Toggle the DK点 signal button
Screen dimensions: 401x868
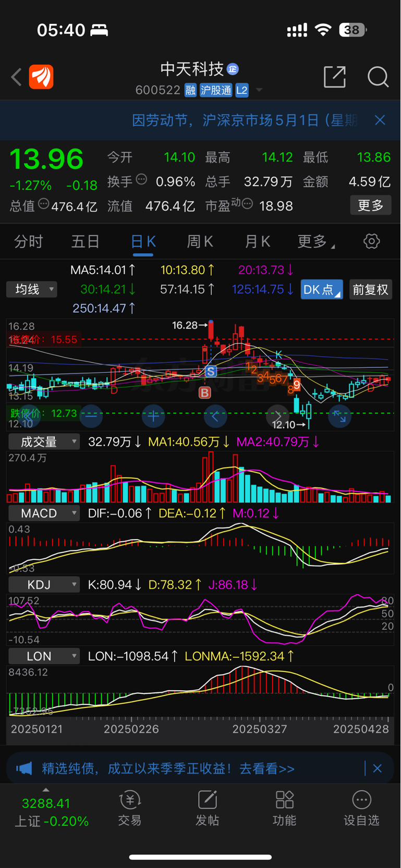[322, 289]
